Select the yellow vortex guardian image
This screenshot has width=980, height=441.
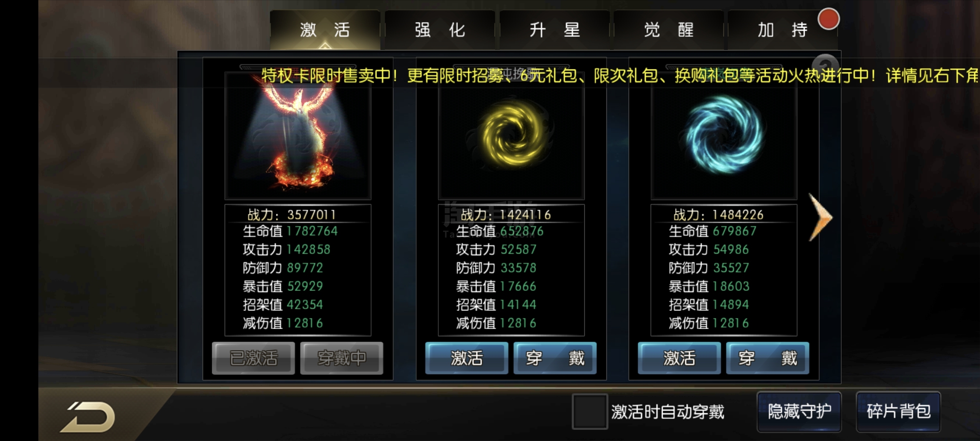[511, 136]
